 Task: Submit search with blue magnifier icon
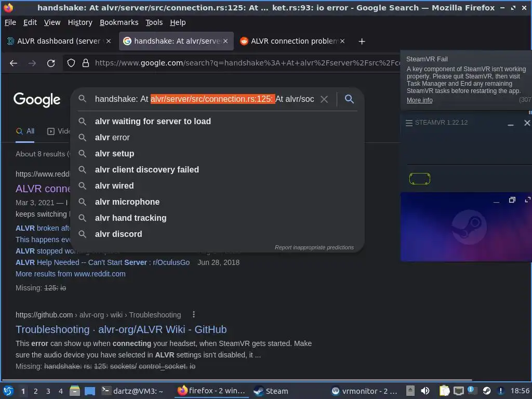click(349, 99)
